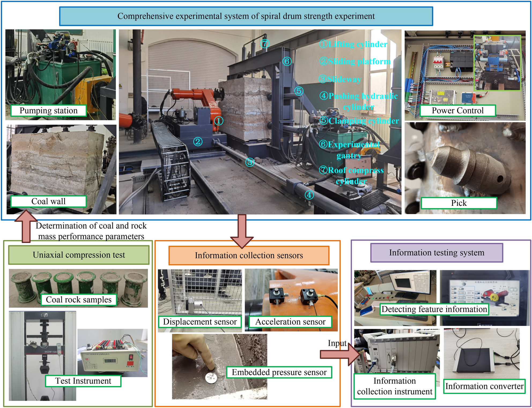Select the Embedded pressure sensor label
Screen dimensions: 532x408
click(x=280, y=372)
